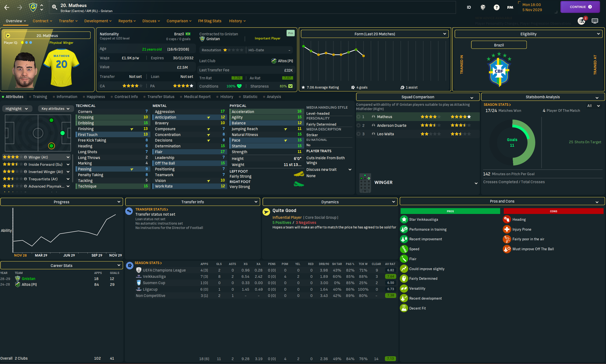
Task: Switch to the Medical Report tab
Action: click(197, 97)
